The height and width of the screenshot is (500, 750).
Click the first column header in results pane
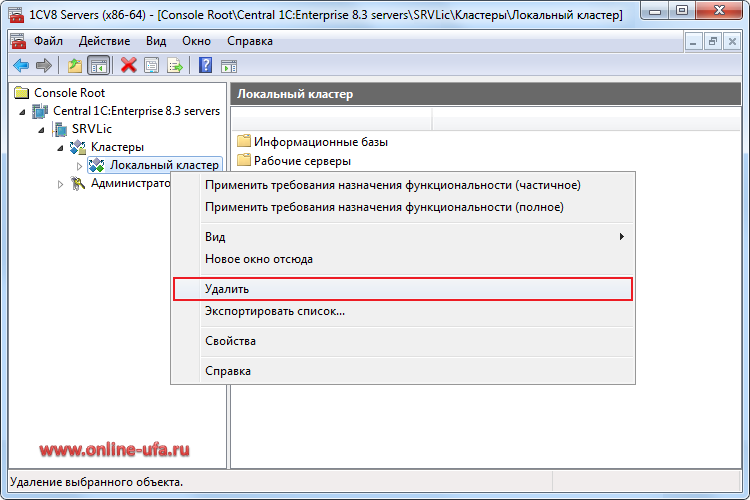click(331, 119)
